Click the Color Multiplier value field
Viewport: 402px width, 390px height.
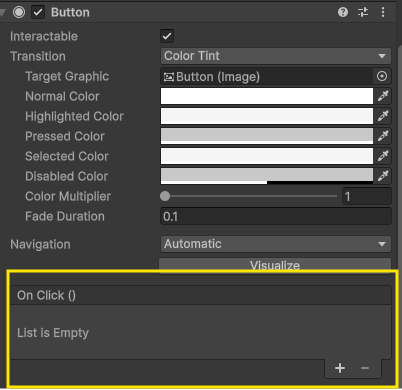click(x=367, y=196)
